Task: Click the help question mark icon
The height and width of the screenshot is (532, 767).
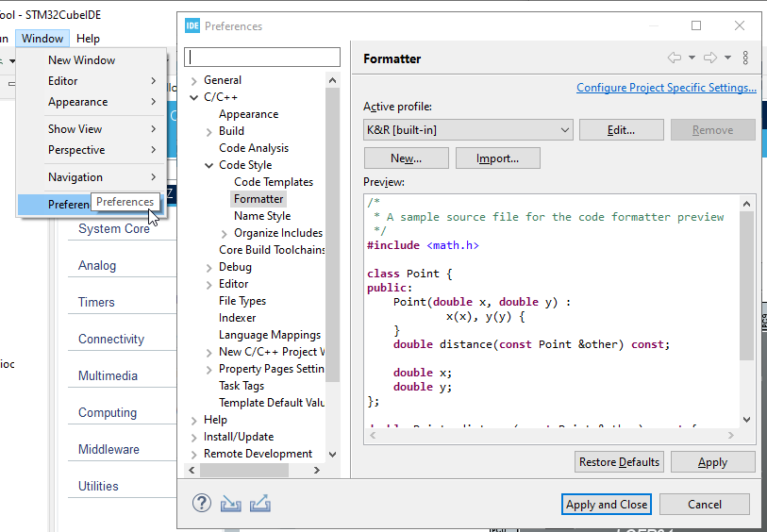Action: [202, 504]
